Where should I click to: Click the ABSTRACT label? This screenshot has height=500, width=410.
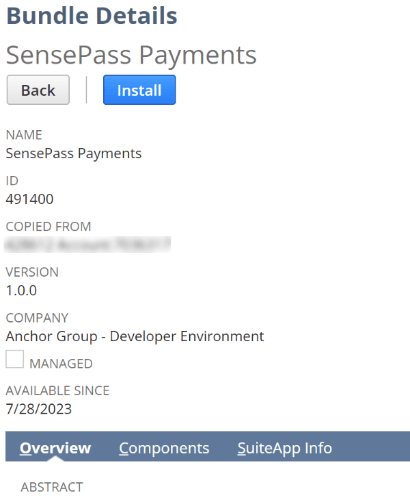52,487
